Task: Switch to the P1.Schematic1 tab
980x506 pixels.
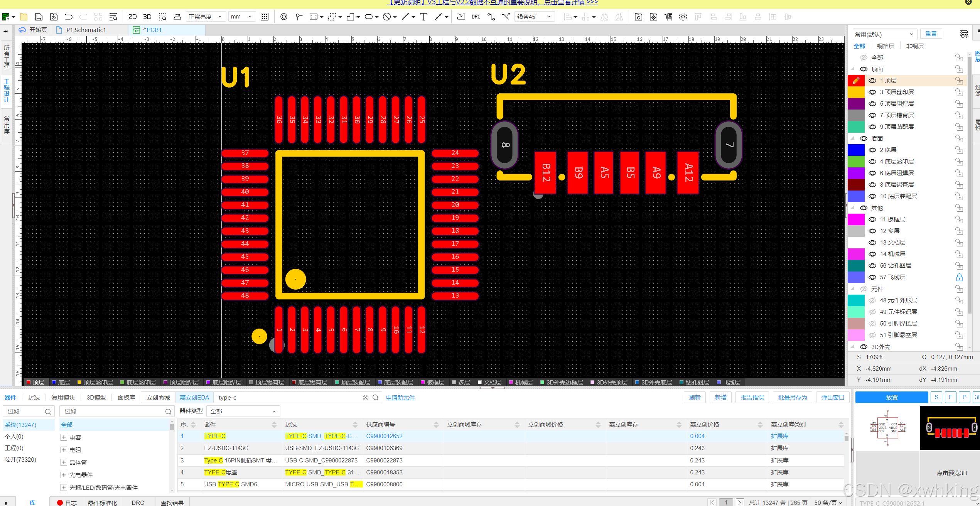Action: coord(86,30)
